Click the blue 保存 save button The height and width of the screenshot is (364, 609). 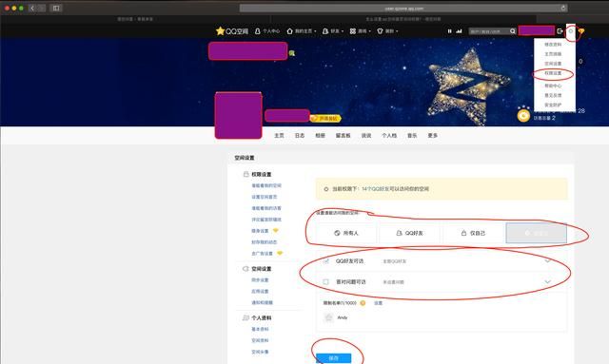pos(334,358)
